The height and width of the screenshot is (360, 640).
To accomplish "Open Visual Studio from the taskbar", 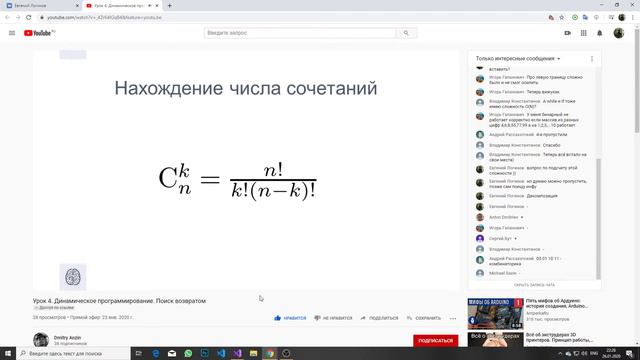I will 237,353.
